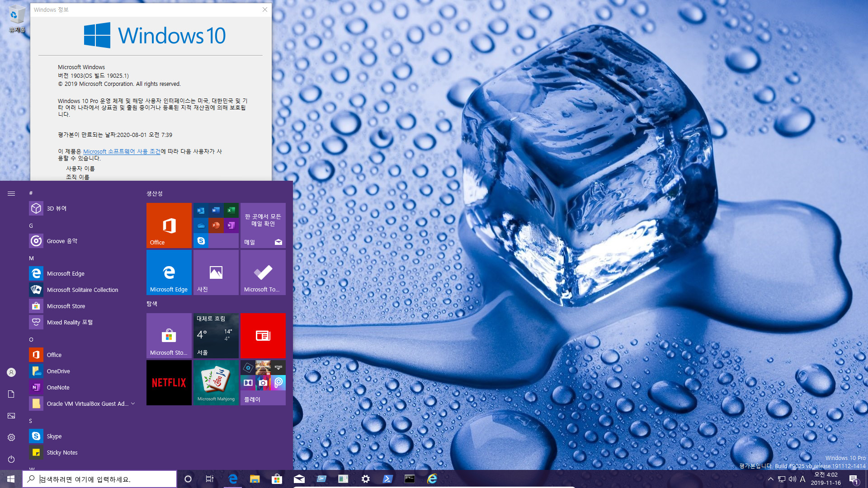This screenshot has width=868, height=488.
Task: Open Microsoft Store from the taskbar
Action: (277, 479)
